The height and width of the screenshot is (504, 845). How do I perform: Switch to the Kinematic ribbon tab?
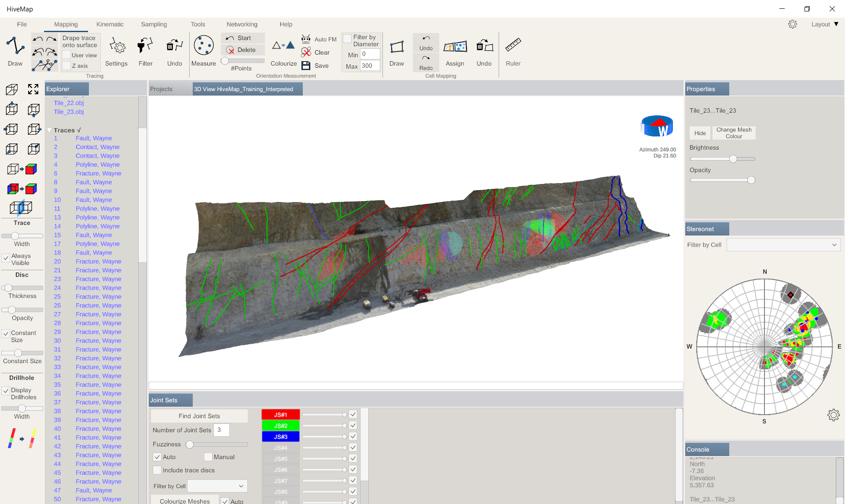pyautogui.click(x=110, y=24)
